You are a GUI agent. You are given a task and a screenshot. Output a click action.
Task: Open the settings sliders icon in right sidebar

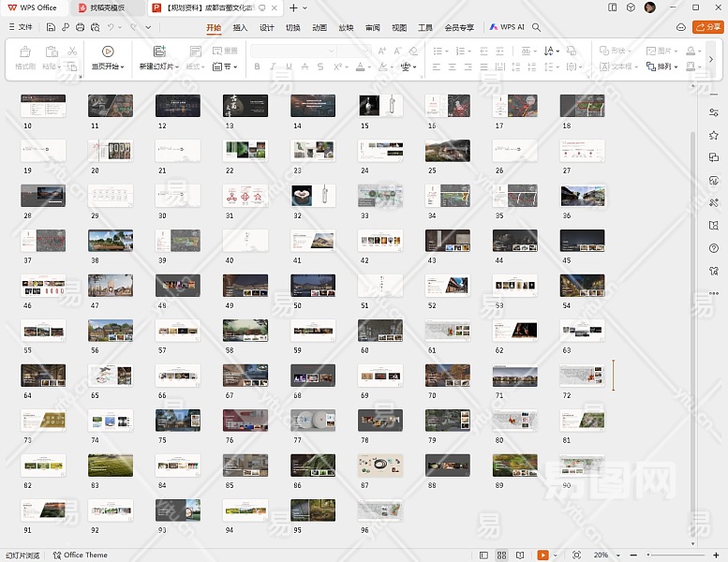click(x=714, y=112)
